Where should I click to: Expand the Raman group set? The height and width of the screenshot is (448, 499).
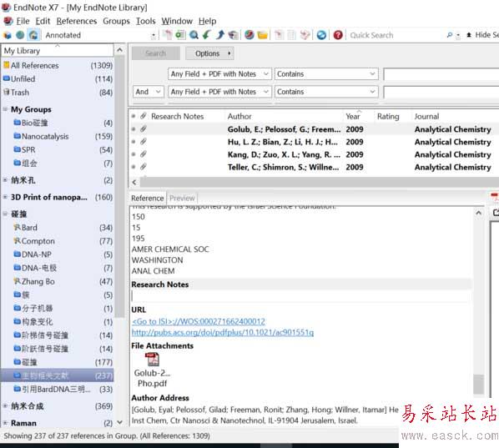tap(5, 423)
